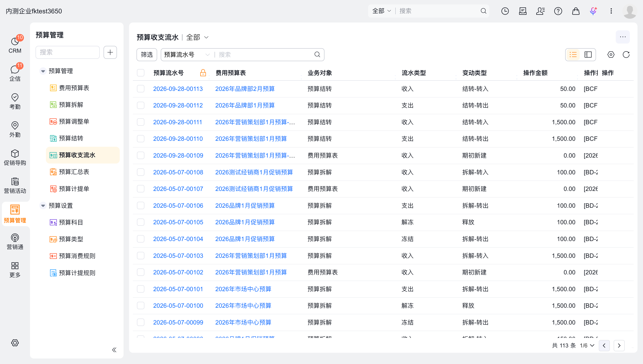Open the CRM module in sidebar
Image resolution: width=643 pixels, height=364 pixels.
15,45
